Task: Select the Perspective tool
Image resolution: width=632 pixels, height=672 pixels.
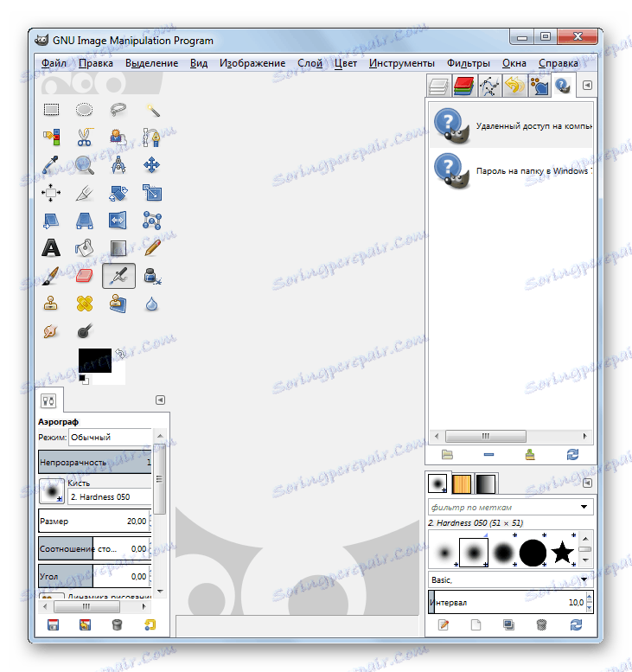Action: (85, 221)
